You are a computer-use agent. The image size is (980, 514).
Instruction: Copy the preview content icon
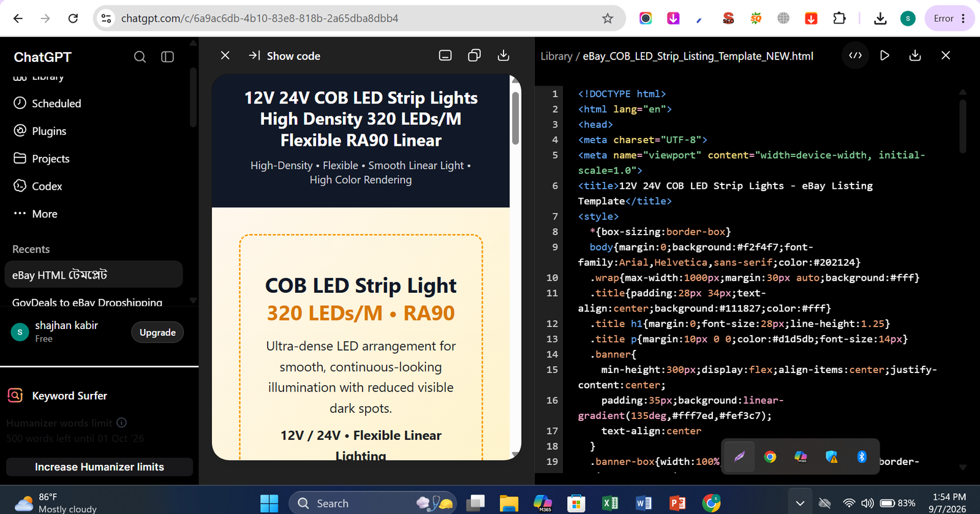click(474, 56)
